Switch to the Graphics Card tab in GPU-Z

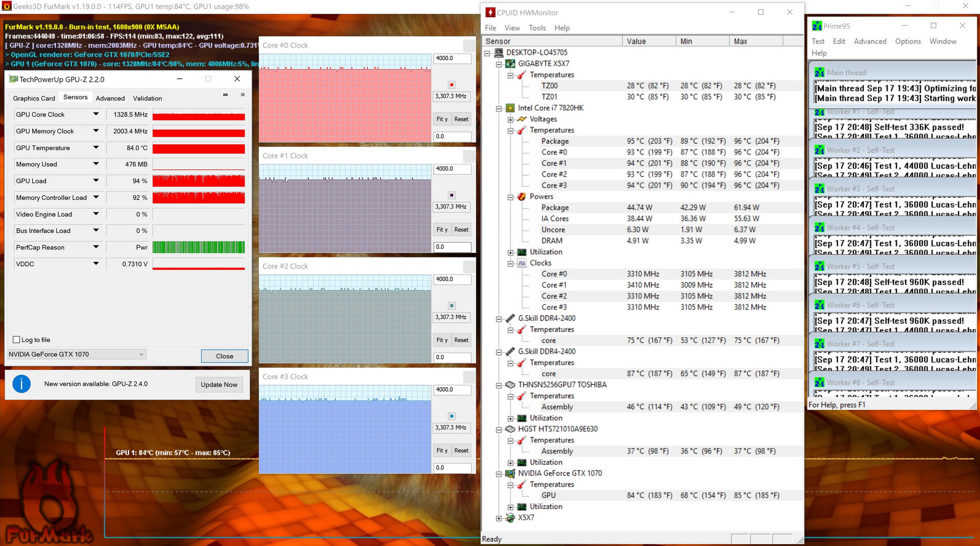[34, 98]
